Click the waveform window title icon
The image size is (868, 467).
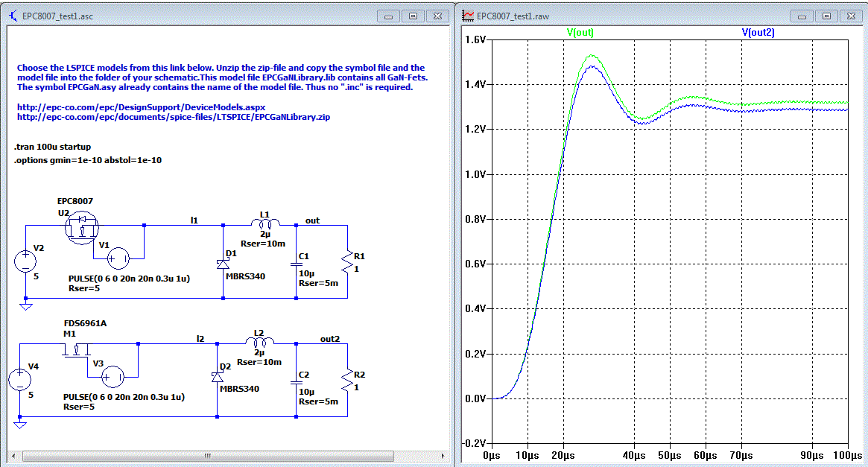pyautogui.click(x=469, y=16)
